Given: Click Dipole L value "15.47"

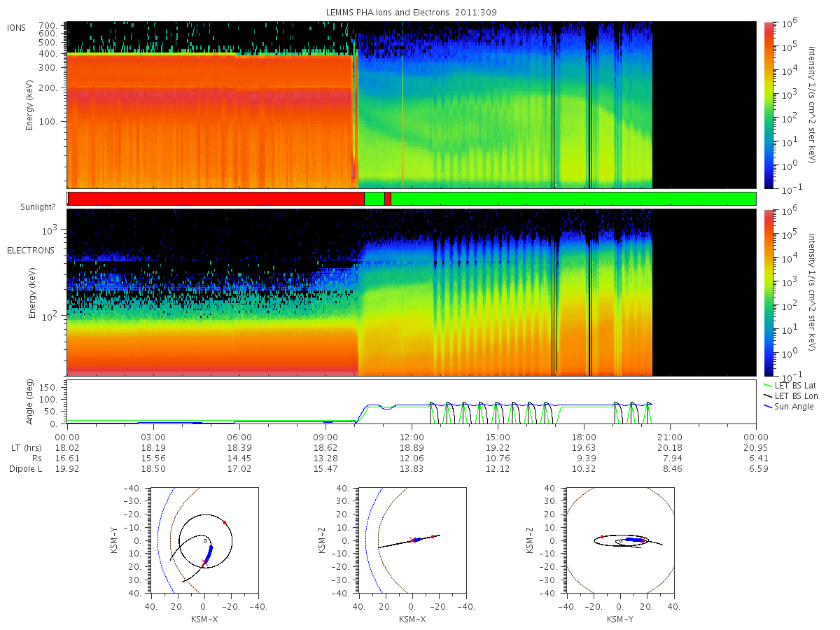Looking at the screenshot, I should 325,469.
